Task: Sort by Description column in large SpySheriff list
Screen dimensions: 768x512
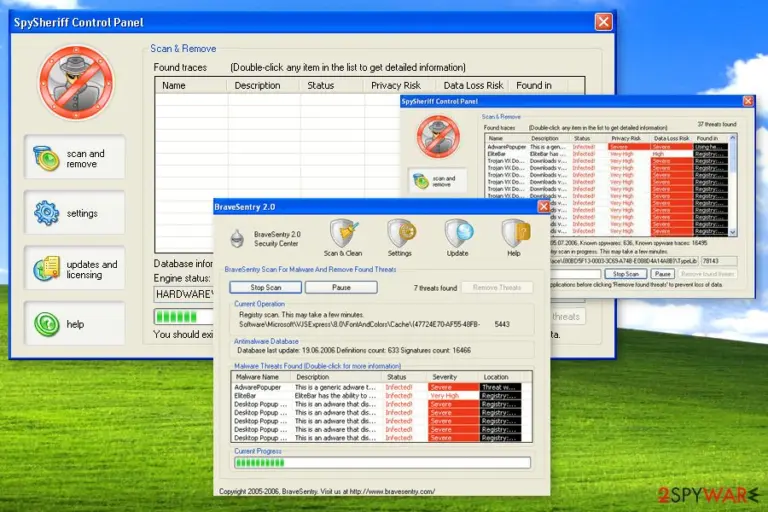Action: pyautogui.click(x=264, y=85)
